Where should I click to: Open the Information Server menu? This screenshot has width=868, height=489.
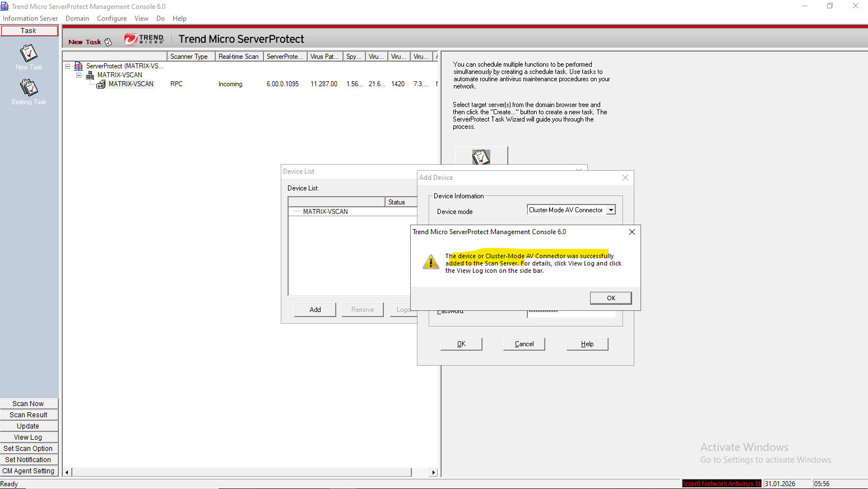pos(30,18)
